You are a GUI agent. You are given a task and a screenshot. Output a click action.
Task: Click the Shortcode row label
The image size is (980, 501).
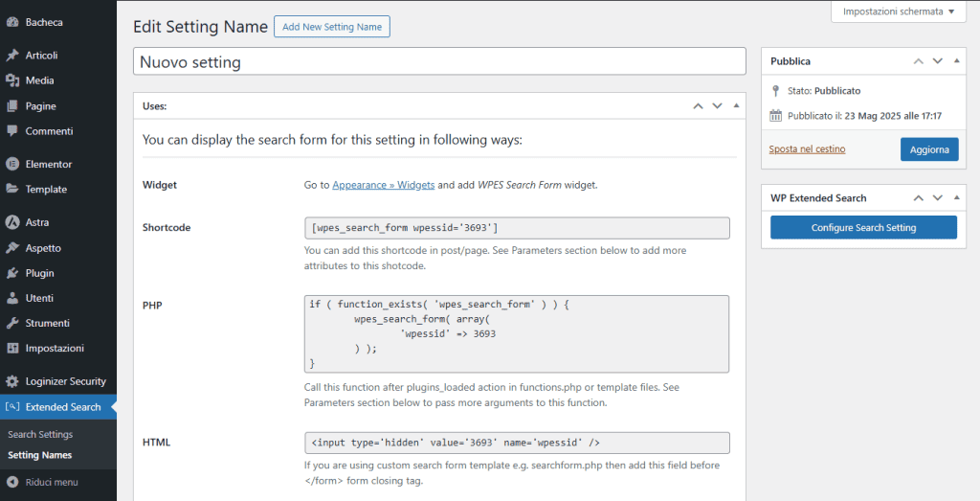(167, 227)
